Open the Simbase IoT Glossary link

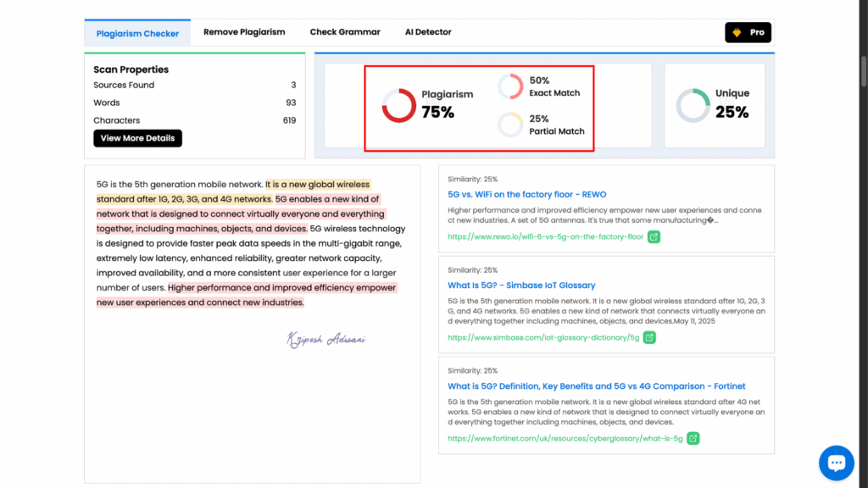[x=522, y=286]
